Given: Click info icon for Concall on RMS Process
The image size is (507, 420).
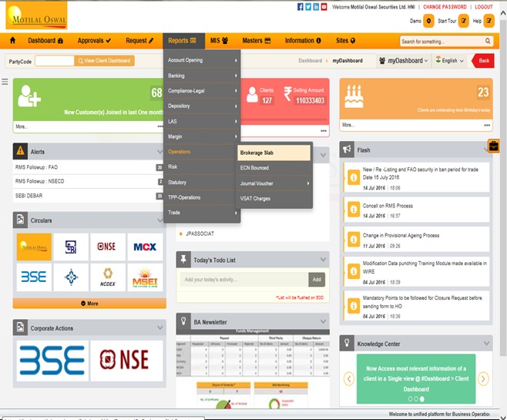Looking at the screenshot, I should point(354,210).
